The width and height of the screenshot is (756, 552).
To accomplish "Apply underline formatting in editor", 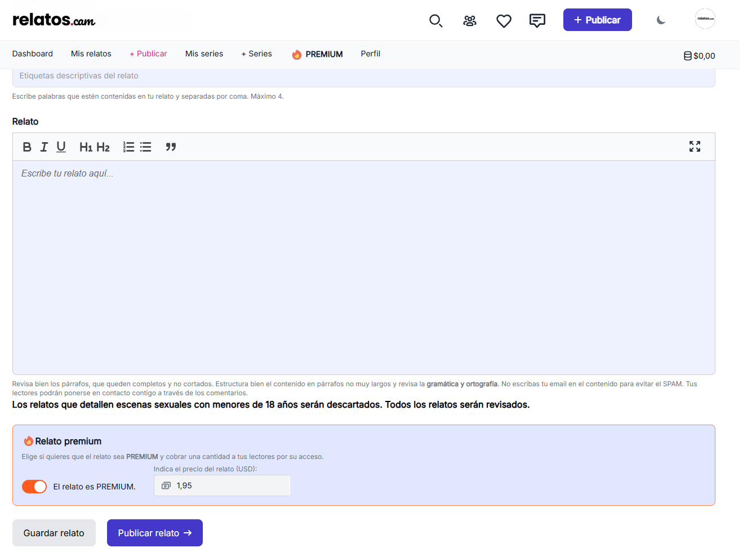I will click(61, 147).
